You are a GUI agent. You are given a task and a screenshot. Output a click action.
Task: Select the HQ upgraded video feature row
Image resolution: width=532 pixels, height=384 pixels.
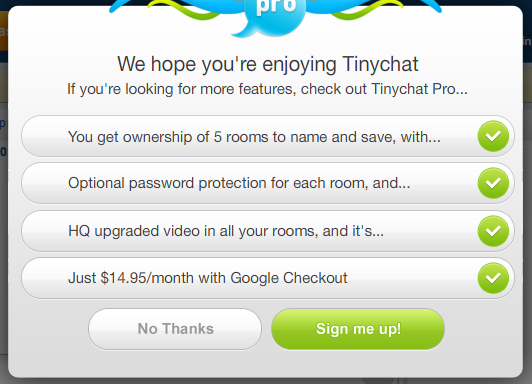coord(268,231)
